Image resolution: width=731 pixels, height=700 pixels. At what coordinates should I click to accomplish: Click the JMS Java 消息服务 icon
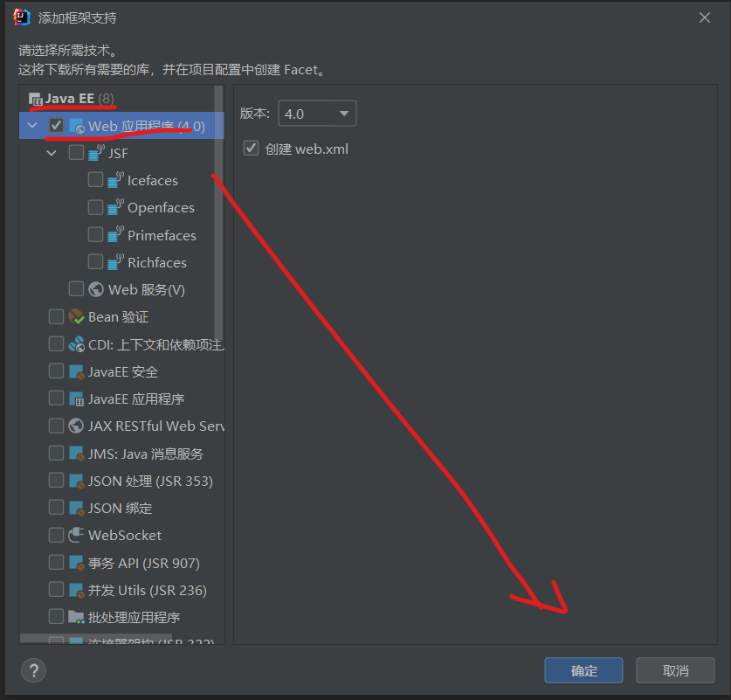[x=76, y=454]
